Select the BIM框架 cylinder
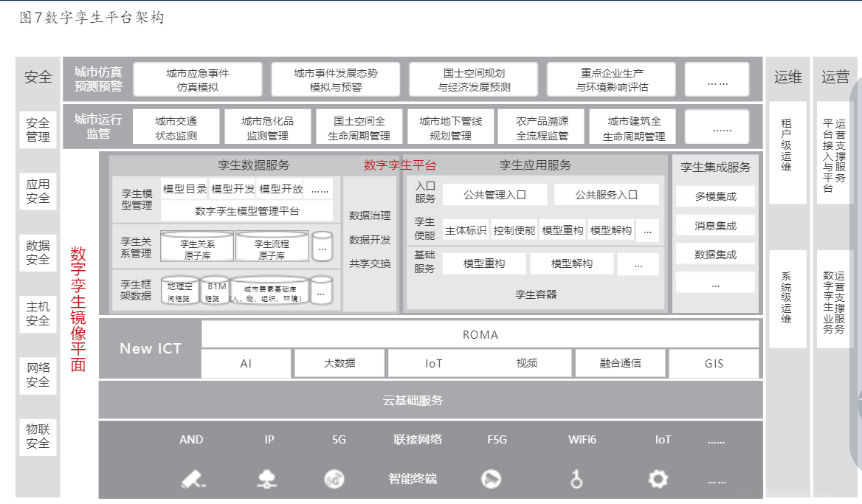The height and width of the screenshot is (504, 862). click(x=215, y=291)
